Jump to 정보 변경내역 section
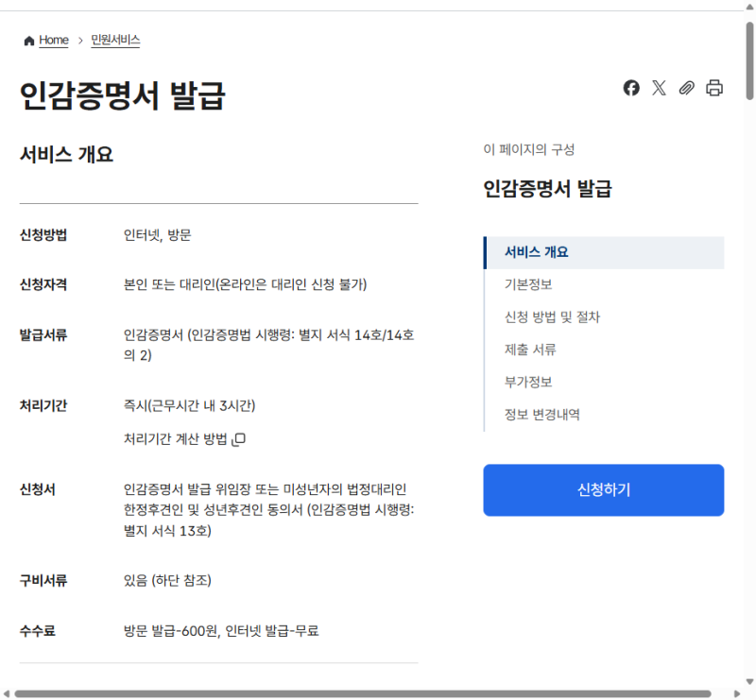 coord(541,415)
